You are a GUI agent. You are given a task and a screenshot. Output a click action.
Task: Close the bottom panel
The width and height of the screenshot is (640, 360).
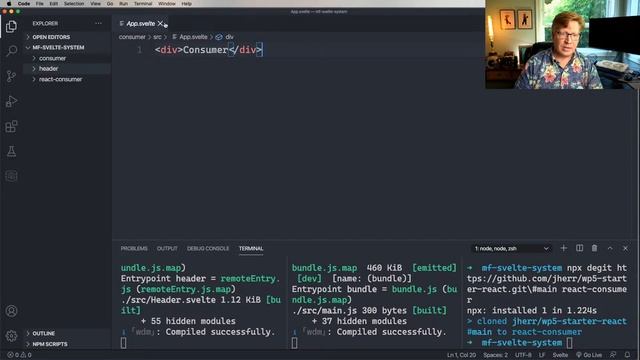pyautogui.click(x=625, y=248)
